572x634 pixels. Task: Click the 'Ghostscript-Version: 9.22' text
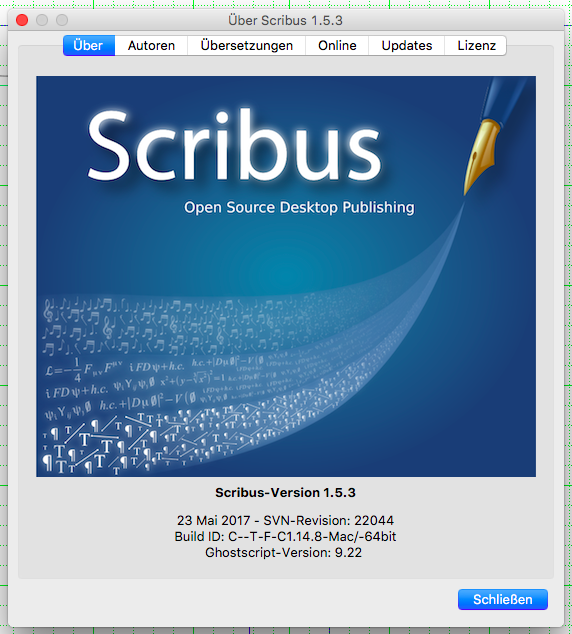(x=283, y=552)
